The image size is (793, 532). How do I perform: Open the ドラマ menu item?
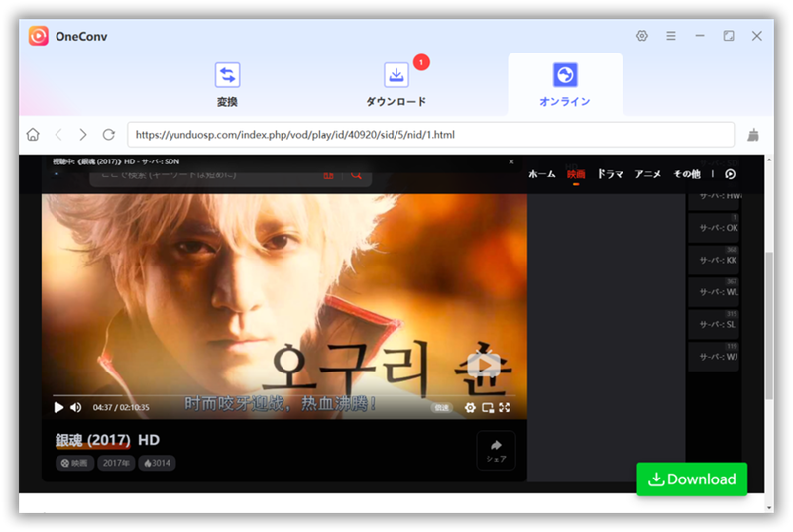pos(610,174)
